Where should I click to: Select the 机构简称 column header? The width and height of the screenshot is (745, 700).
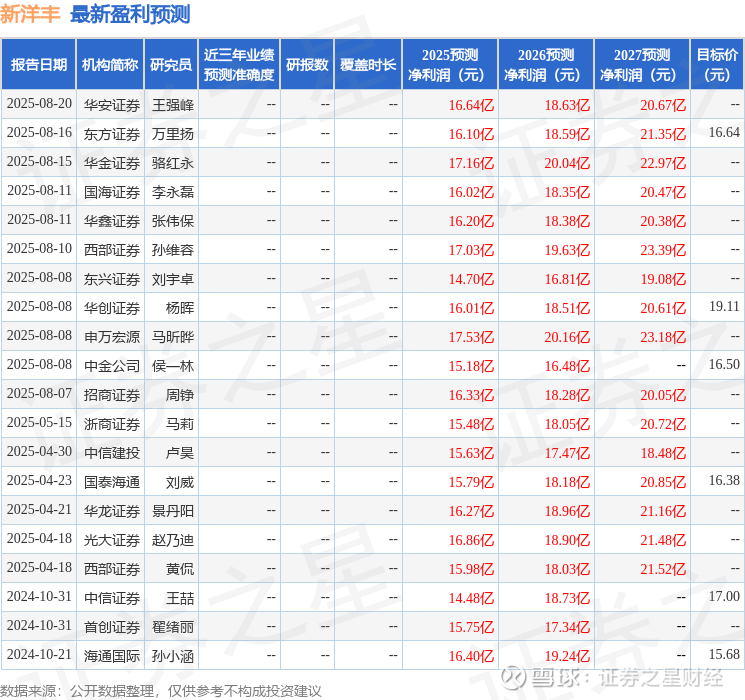[110, 65]
